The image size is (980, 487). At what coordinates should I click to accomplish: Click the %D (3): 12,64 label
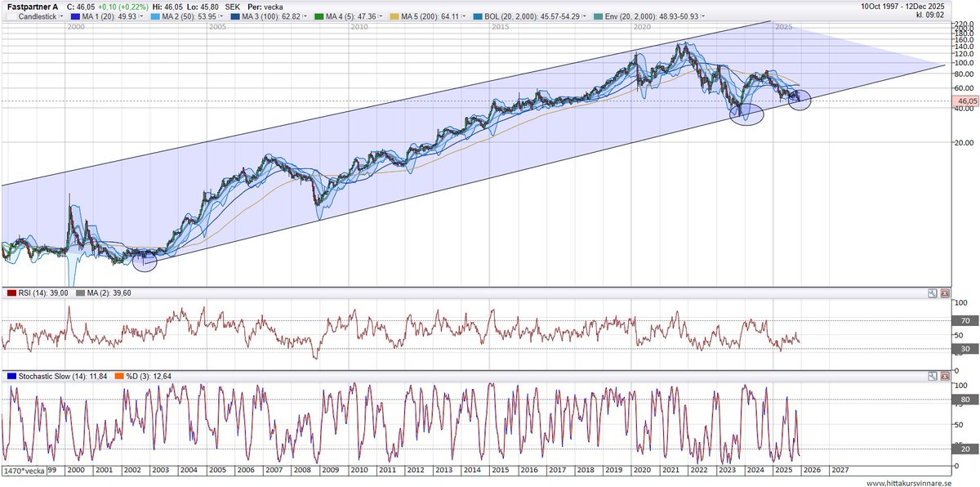point(148,376)
